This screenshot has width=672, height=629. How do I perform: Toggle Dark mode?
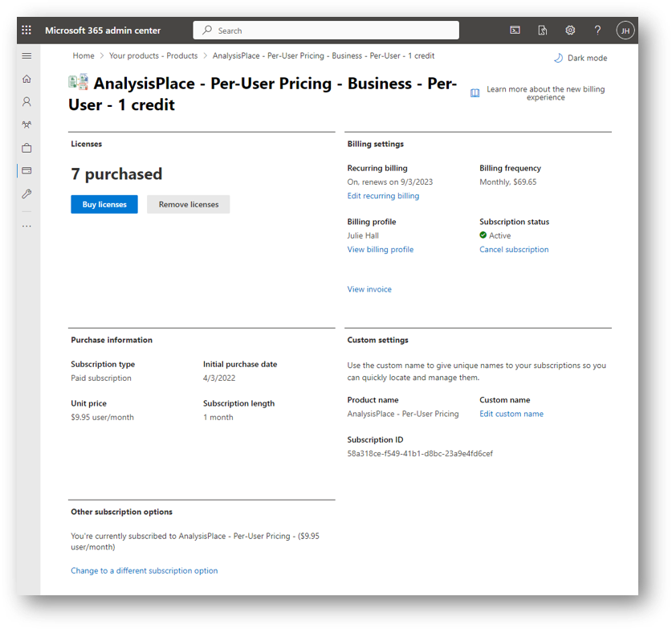coord(580,58)
